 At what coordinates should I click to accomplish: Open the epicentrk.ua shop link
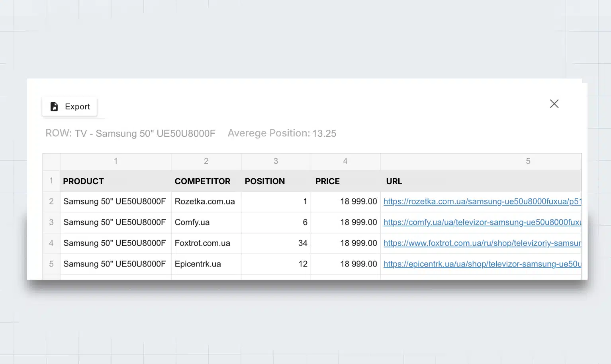[482, 264]
